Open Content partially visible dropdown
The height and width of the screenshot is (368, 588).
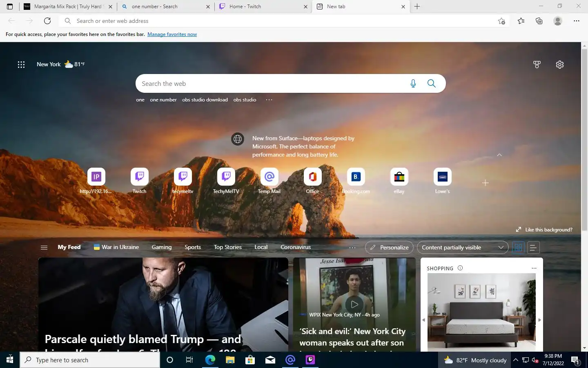point(463,247)
